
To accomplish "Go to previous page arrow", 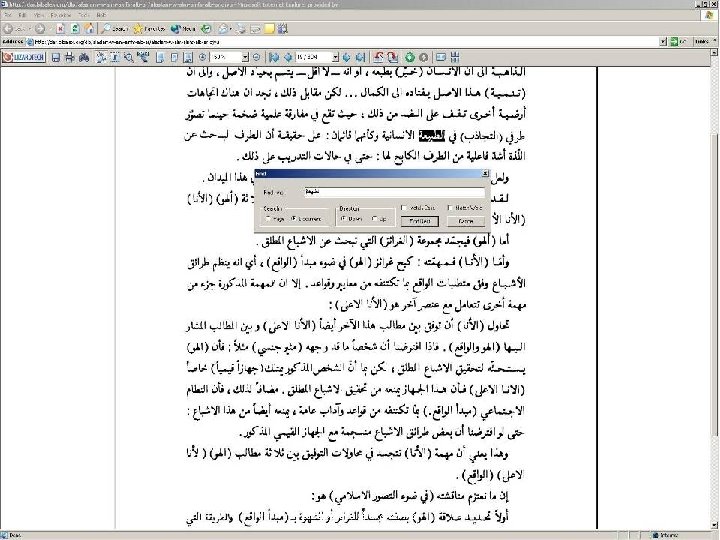I will point(288,57).
